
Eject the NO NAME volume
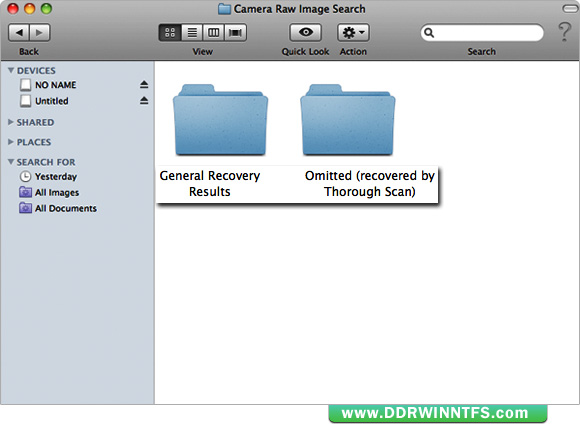pyautogui.click(x=144, y=85)
